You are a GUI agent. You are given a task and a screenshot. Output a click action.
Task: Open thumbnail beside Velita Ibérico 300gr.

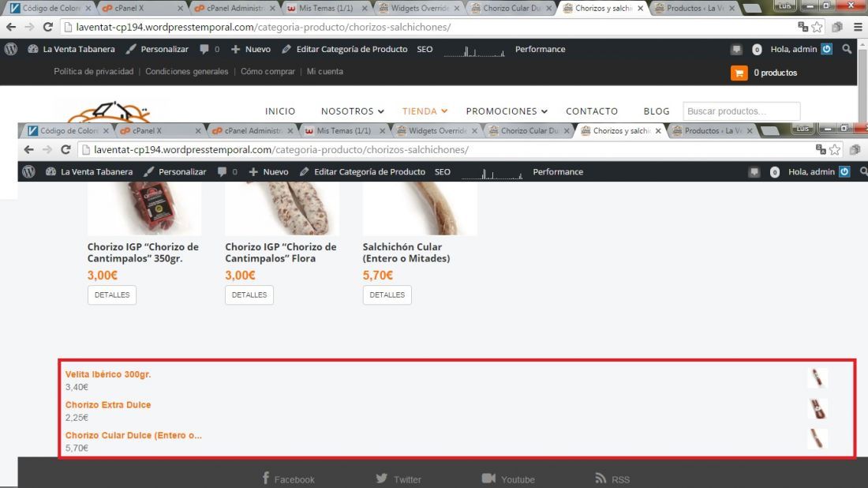817,378
